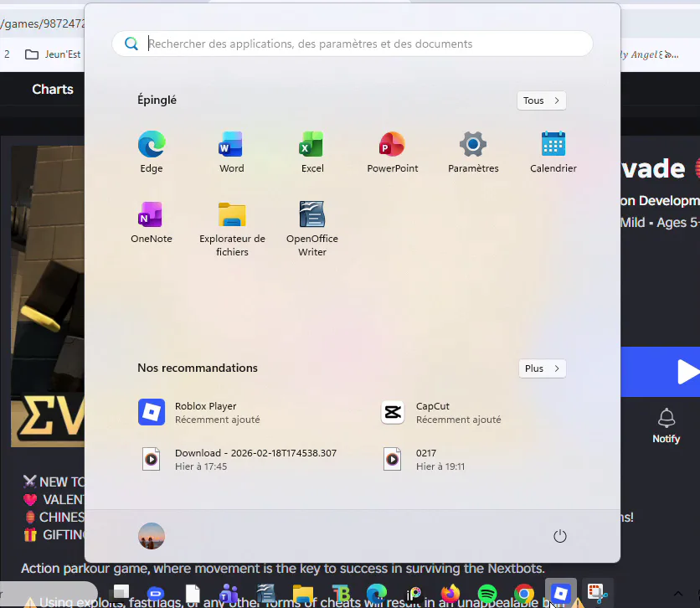The height and width of the screenshot is (608, 700).
Task: Open Task View on the taskbar
Action: tap(121, 593)
